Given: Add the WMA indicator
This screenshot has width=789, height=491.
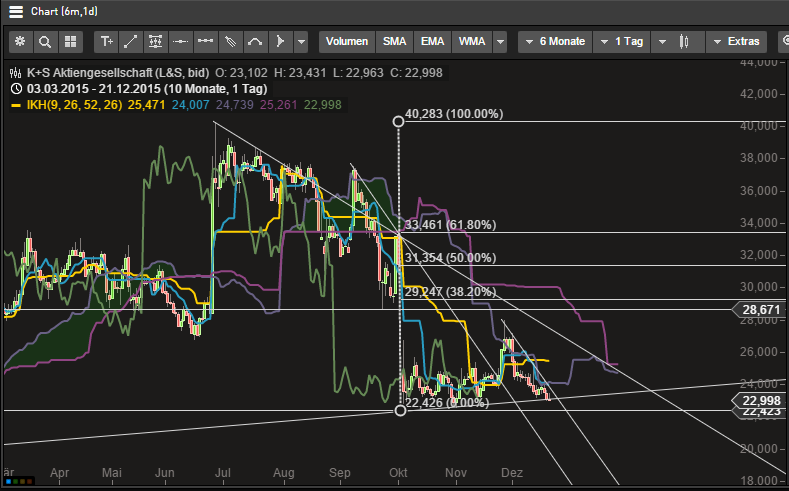Looking at the screenshot, I should click(x=472, y=42).
